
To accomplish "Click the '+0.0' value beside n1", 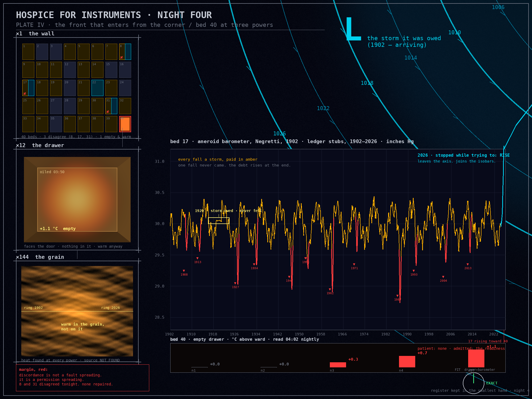I will coord(215,364).
